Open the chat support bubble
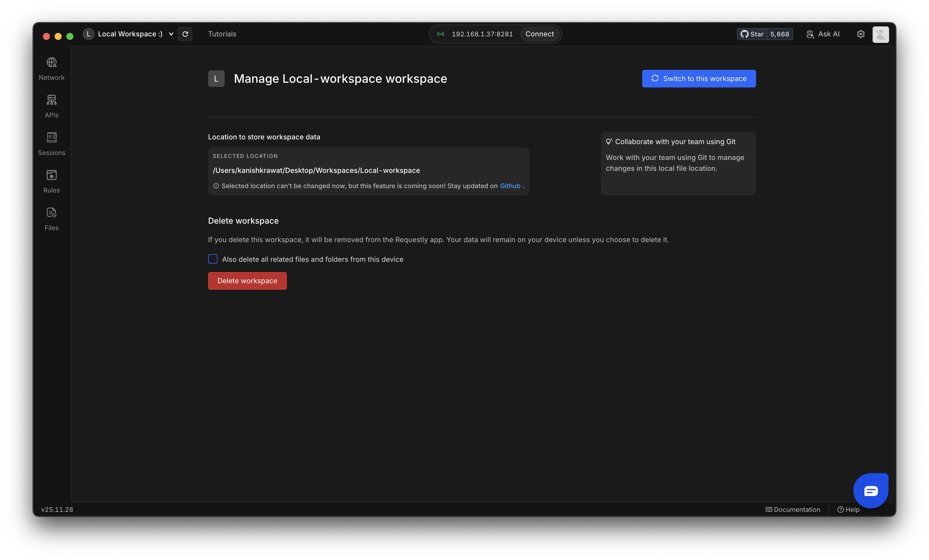 871,490
